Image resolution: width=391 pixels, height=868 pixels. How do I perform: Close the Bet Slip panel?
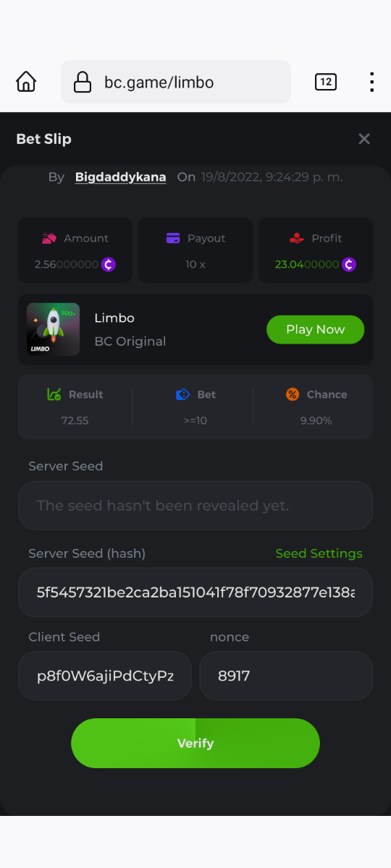pyautogui.click(x=364, y=139)
